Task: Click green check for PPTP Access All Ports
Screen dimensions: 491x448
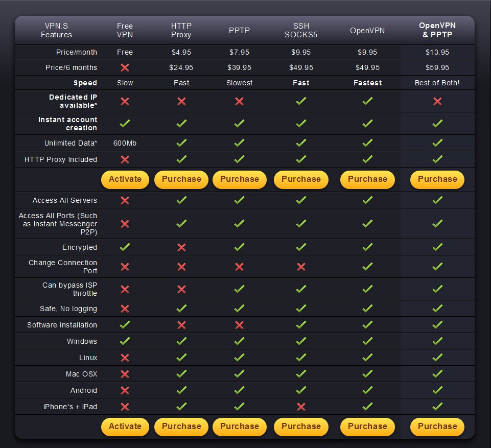Action: tap(239, 224)
